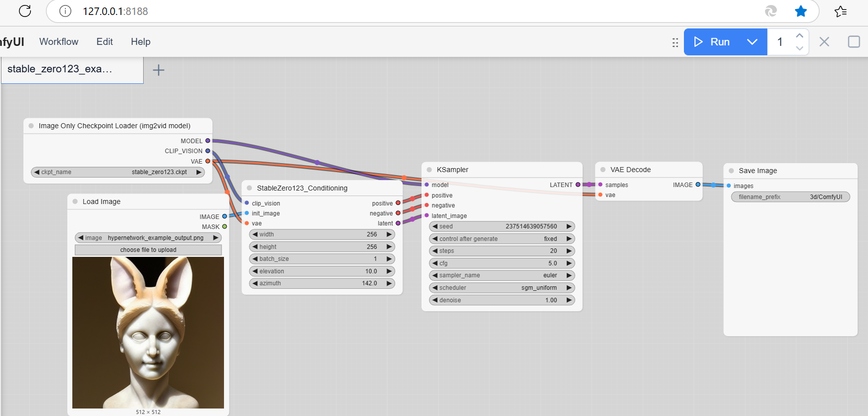
Task: Click the square icon at far right toolbar
Action: [854, 41]
